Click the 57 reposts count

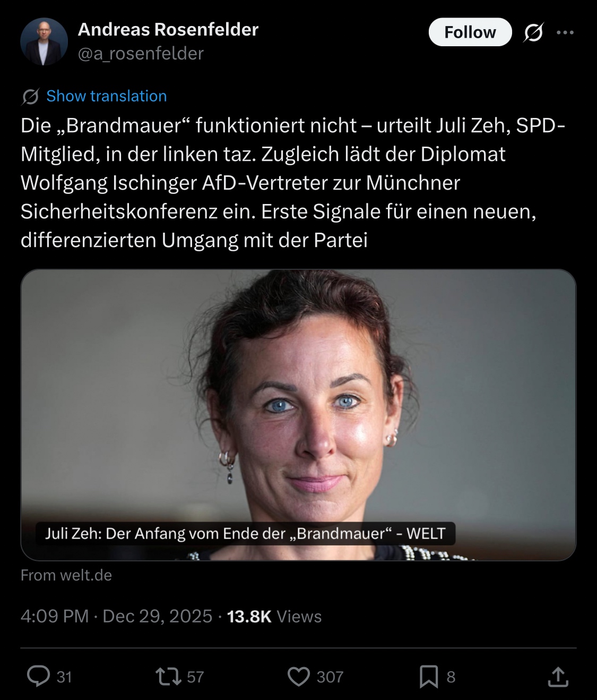point(195,677)
